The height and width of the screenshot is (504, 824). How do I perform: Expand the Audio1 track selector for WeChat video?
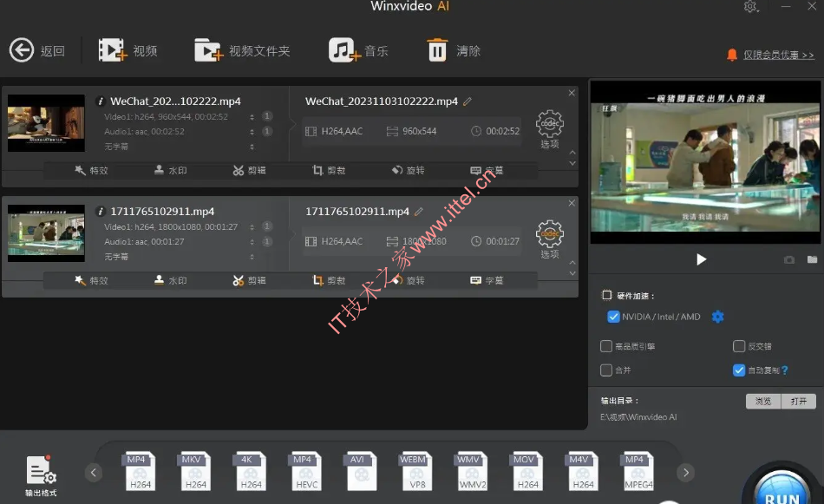[x=252, y=131]
